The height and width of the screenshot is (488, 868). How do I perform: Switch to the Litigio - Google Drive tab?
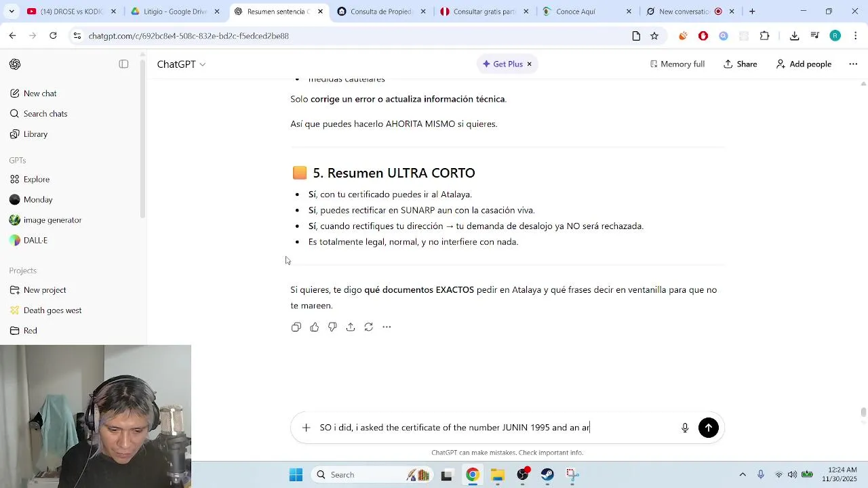pyautogui.click(x=176, y=12)
